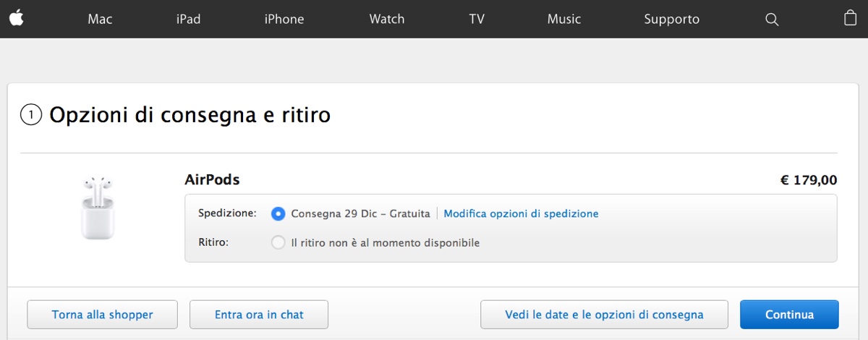Open the Mac menu
This screenshot has height=340, width=868.
point(100,20)
